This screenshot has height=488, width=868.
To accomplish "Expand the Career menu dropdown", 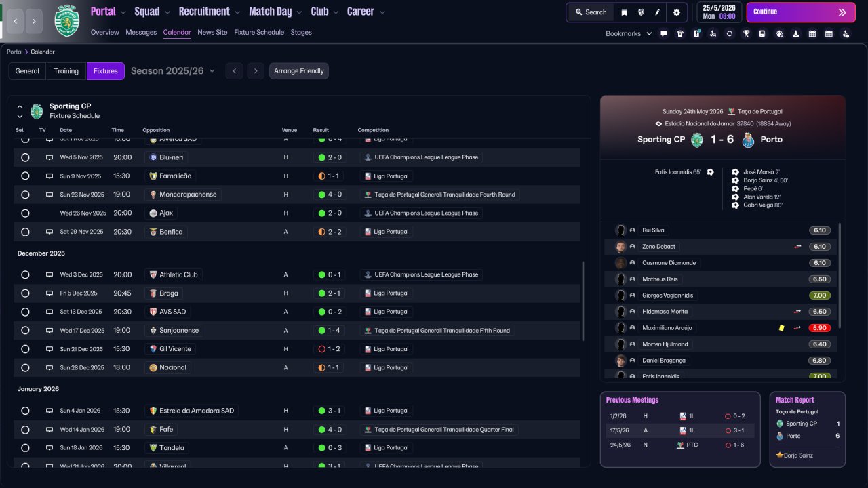I will tap(382, 12).
